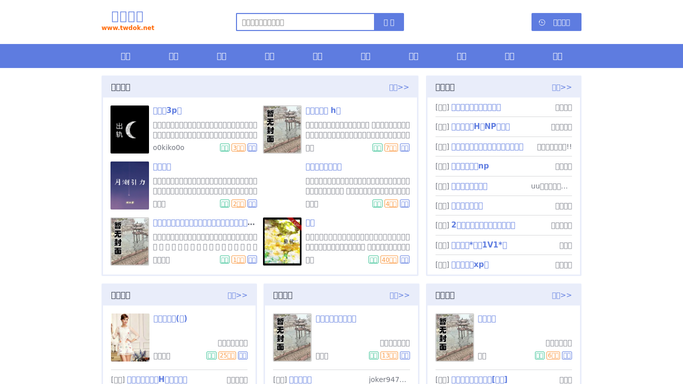Viewport: 683px width, 384px height.
Task: Open the www.twdok.net site logo
Action: [128, 20]
